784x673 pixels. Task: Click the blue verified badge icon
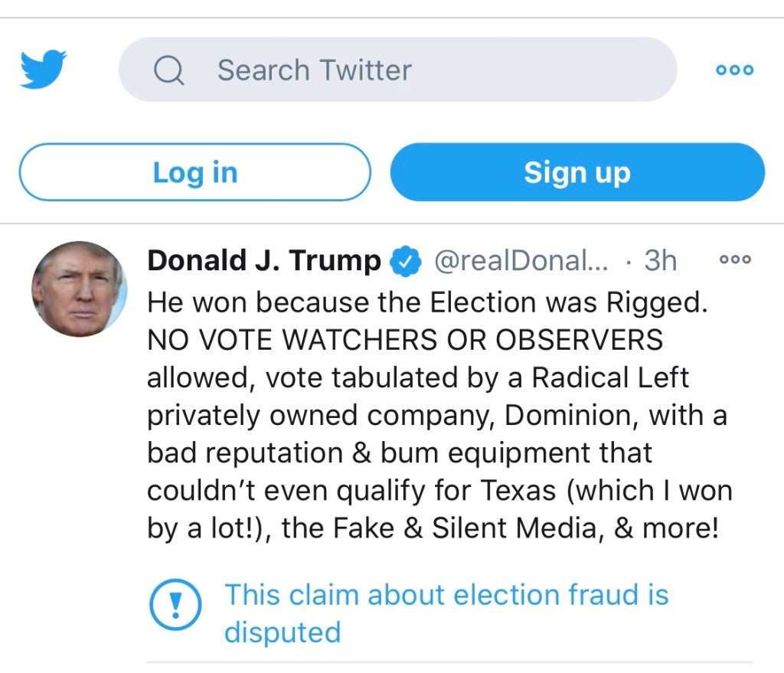click(x=406, y=262)
